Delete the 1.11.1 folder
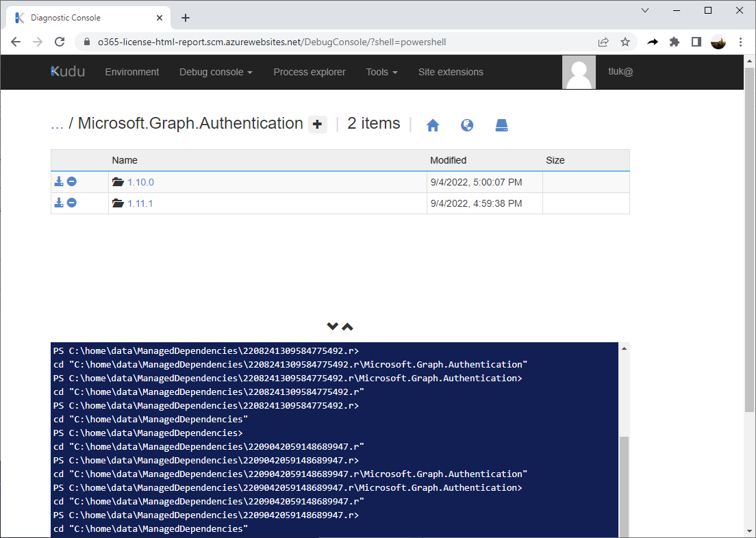The height and width of the screenshot is (538, 756). (x=72, y=203)
